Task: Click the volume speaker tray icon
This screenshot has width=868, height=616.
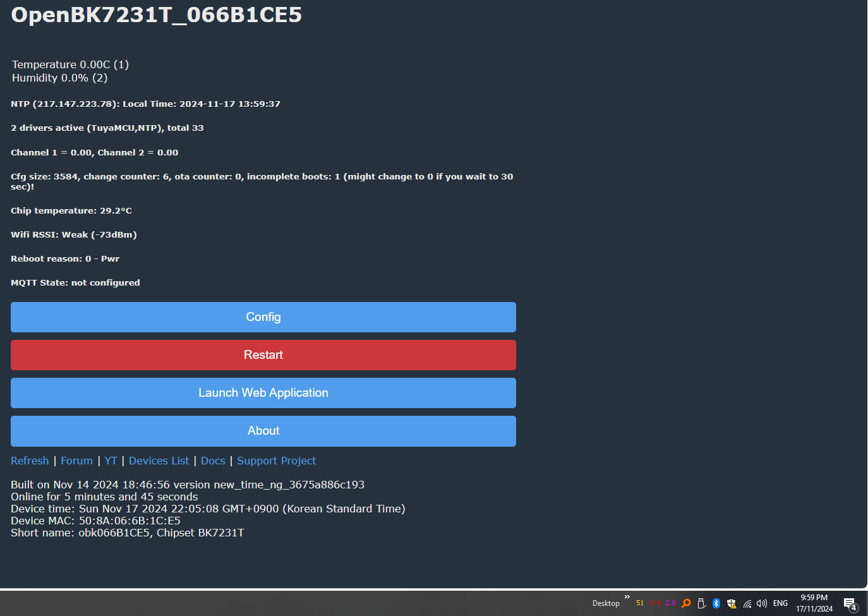Action: [762, 603]
